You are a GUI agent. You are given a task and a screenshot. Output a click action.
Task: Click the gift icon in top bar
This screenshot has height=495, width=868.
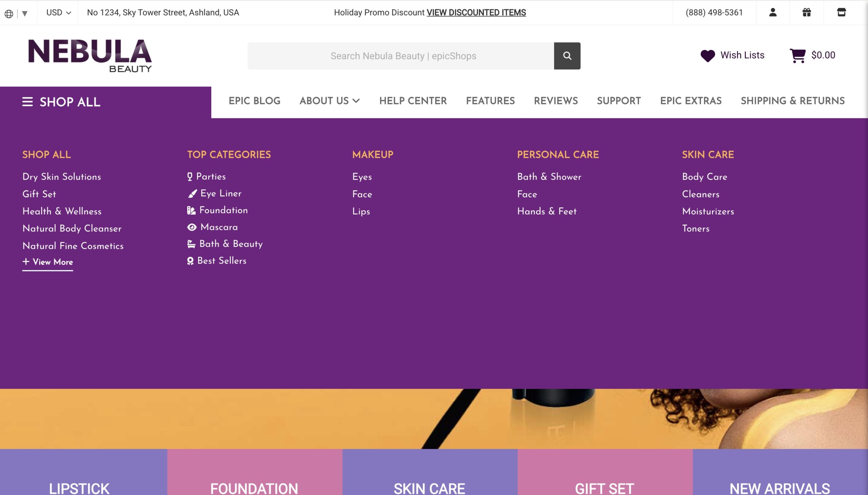(x=806, y=13)
